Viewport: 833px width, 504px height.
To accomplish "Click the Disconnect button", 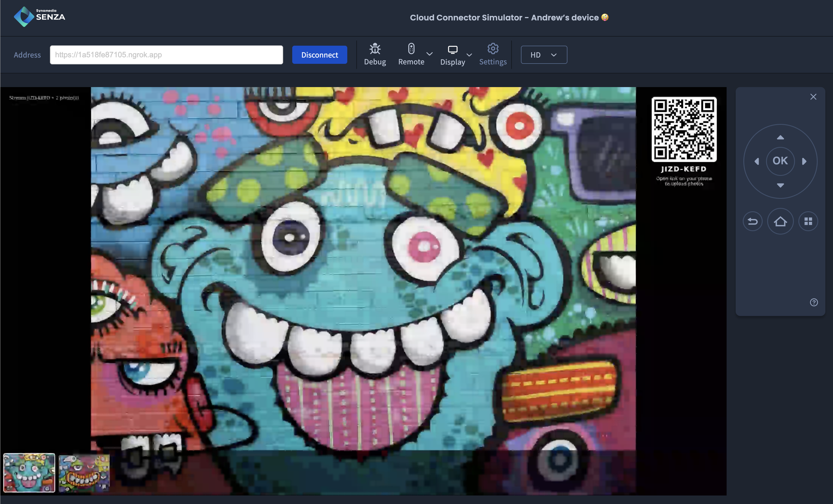I will (319, 55).
